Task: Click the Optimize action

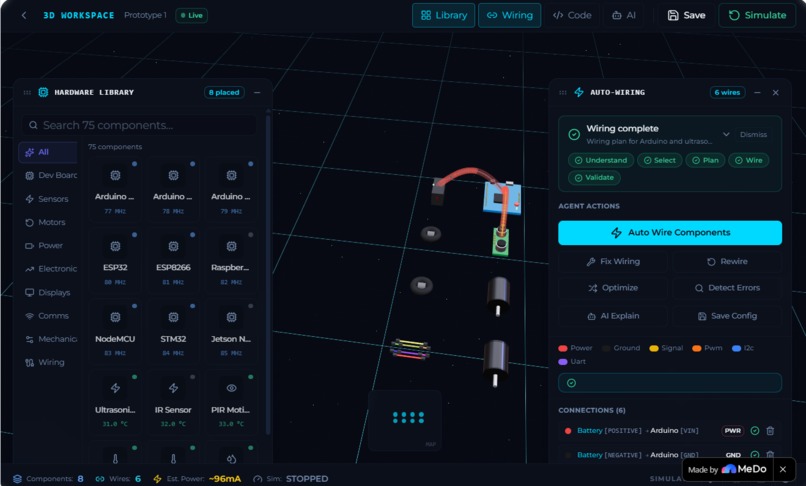Action: [x=613, y=288]
